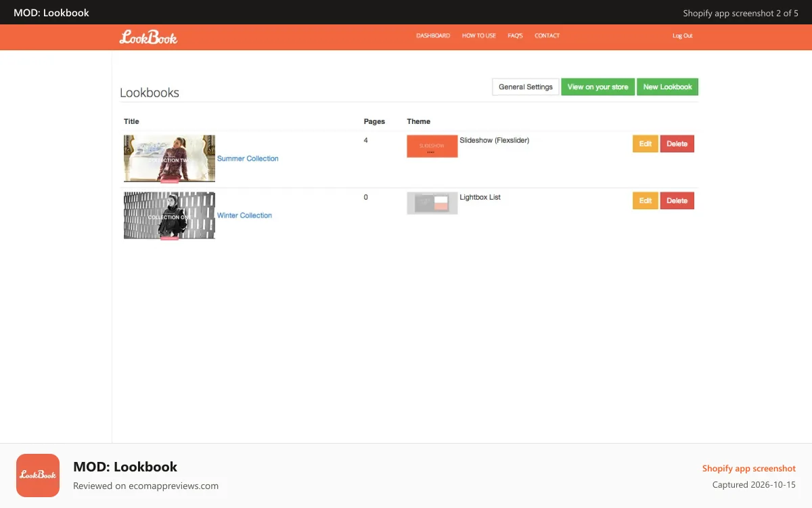The image size is (812, 508).
Task: Click Shopify app screenshot 2 of 5 text
Action: point(741,13)
